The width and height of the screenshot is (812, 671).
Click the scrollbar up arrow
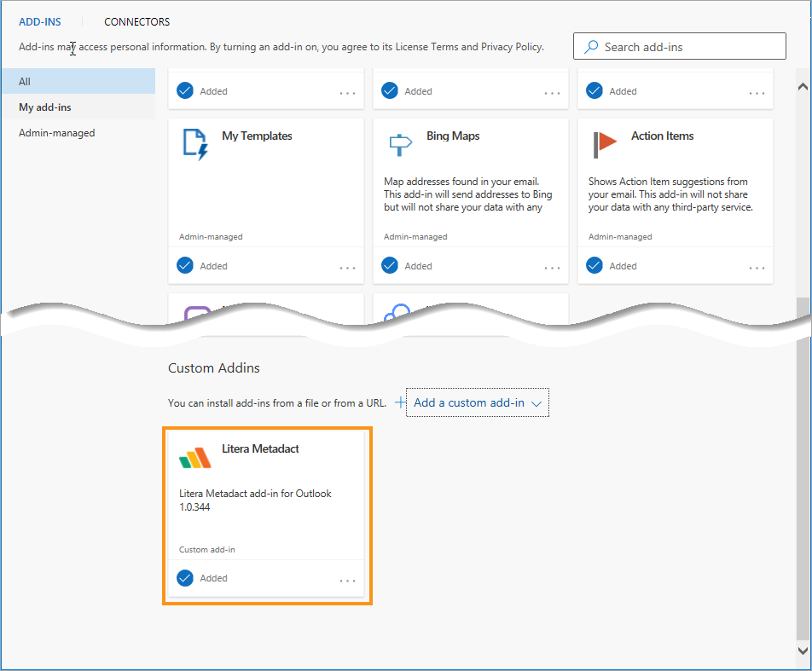tap(803, 86)
